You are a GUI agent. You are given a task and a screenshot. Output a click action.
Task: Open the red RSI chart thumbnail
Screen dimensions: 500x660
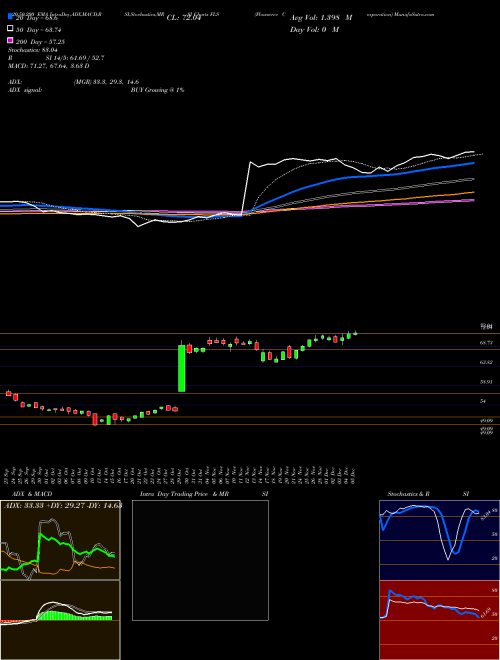tap(439, 620)
